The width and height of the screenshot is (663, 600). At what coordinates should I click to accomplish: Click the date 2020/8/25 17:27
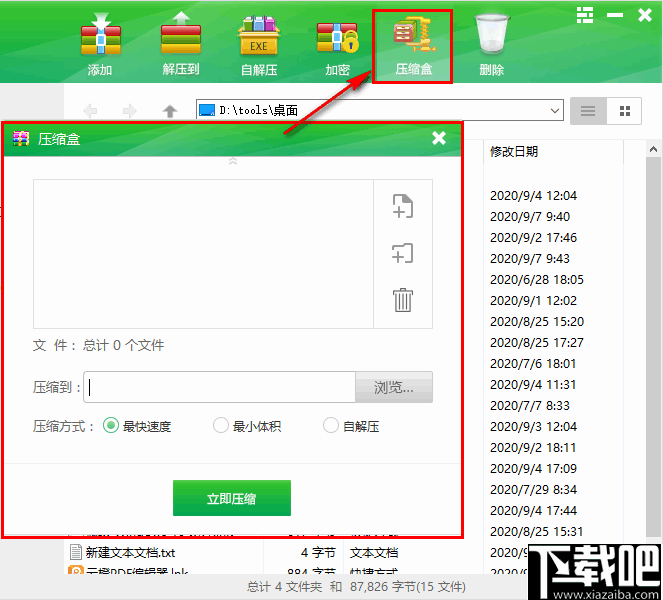pyautogui.click(x=537, y=342)
